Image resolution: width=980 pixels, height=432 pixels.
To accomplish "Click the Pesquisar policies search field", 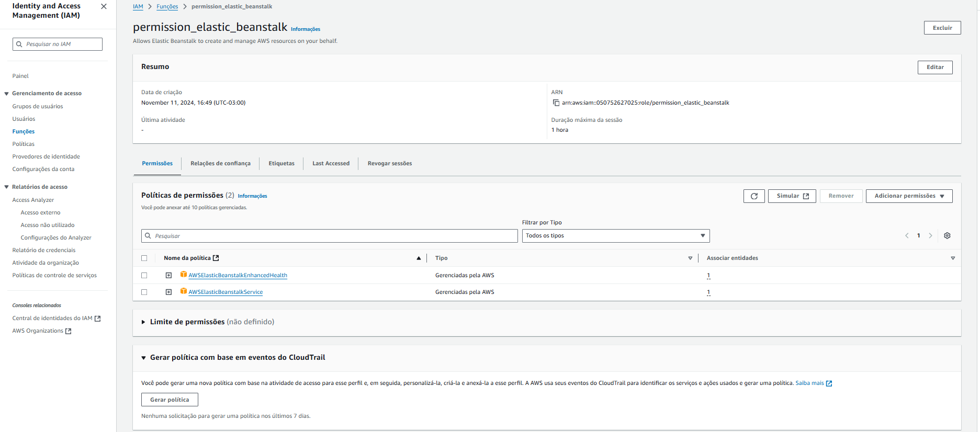I will click(x=330, y=236).
